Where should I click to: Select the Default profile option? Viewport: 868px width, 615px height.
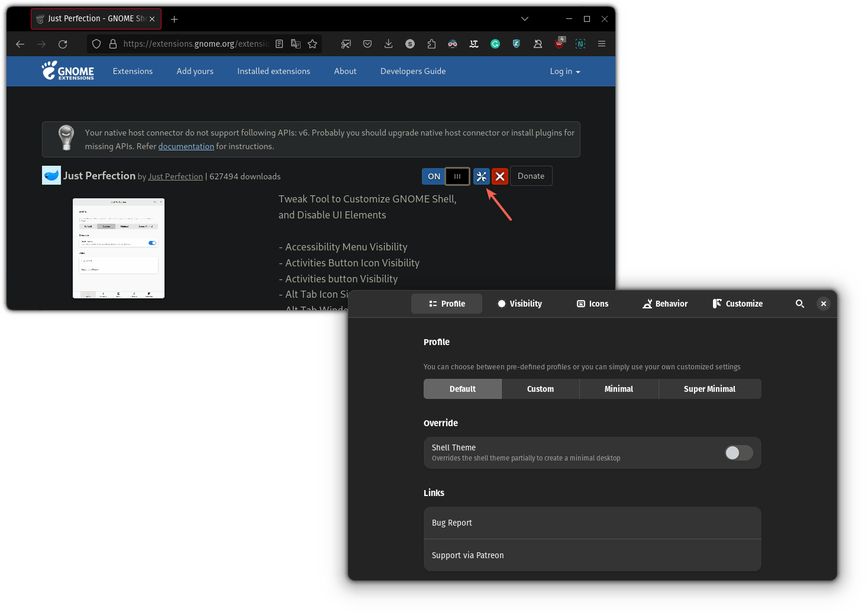click(463, 389)
